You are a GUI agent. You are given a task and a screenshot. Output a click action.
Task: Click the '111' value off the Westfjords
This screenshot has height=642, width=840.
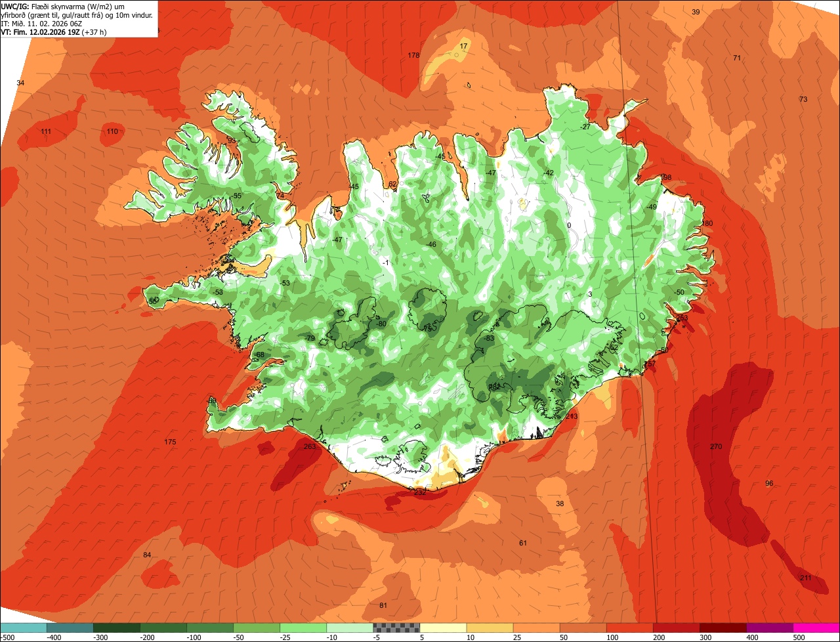pyautogui.click(x=46, y=132)
